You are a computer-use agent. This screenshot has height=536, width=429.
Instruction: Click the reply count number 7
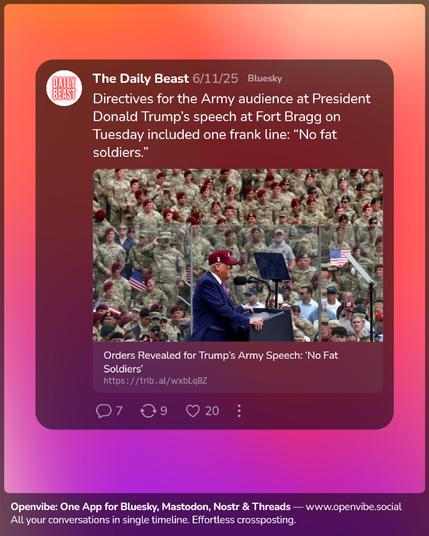pos(119,411)
